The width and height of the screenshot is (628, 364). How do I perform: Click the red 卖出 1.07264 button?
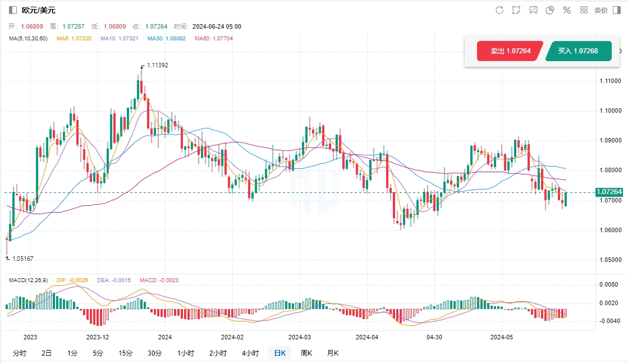(x=510, y=51)
